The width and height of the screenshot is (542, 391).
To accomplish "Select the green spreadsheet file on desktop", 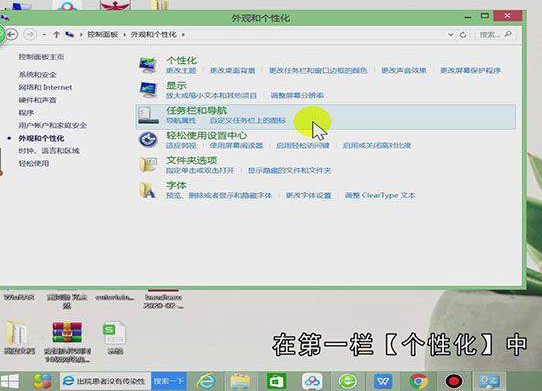I will 114,334.
